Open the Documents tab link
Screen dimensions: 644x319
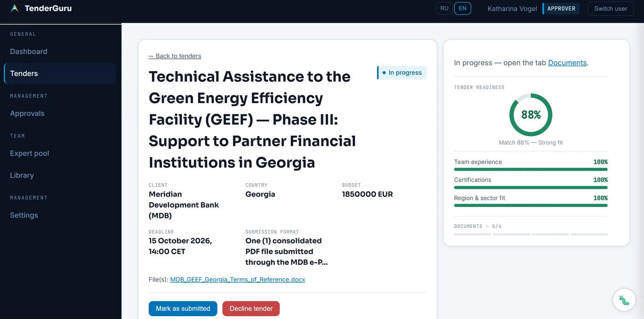(567, 63)
